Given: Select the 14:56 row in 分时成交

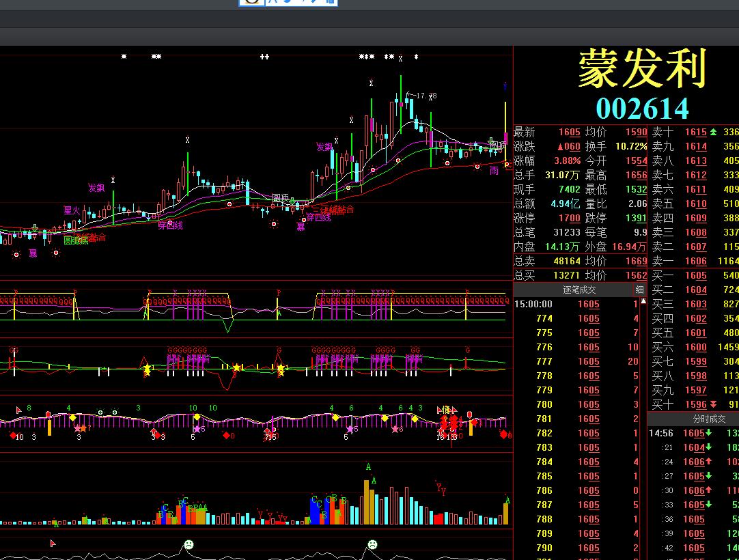Looking at the screenshot, I should pyautogui.click(x=693, y=433).
